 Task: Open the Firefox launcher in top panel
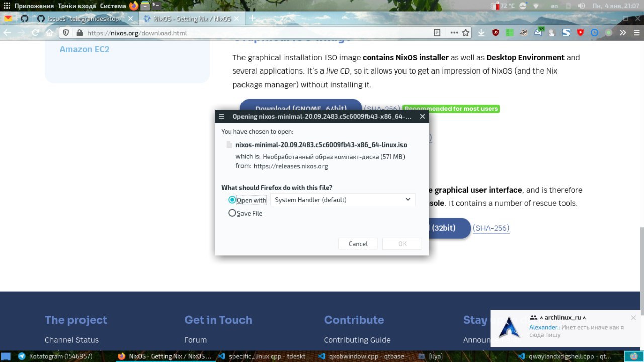click(x=134, y=6)
